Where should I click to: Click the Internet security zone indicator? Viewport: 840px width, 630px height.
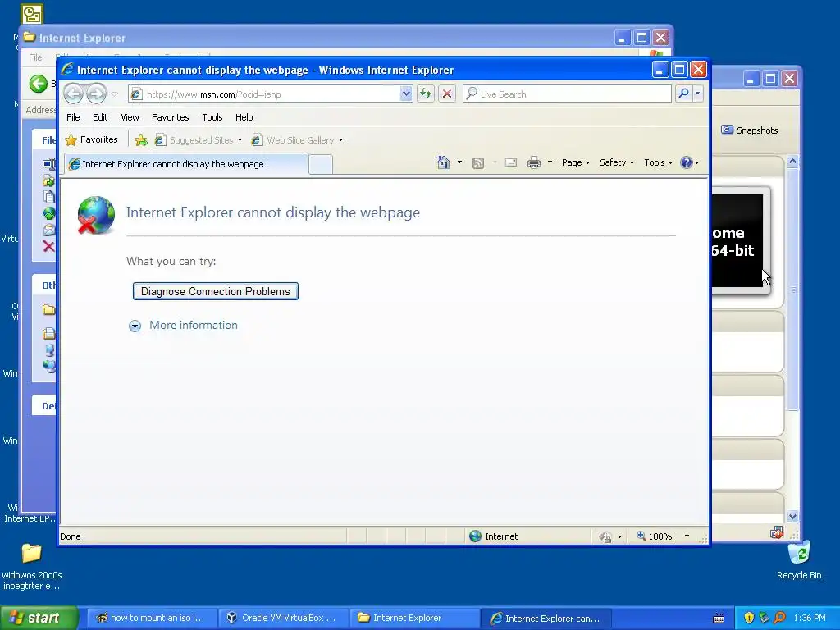[493, 536]
